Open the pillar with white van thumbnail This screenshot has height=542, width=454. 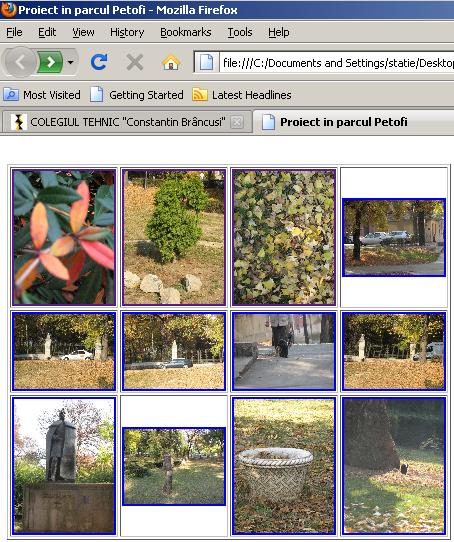(394, 351)
